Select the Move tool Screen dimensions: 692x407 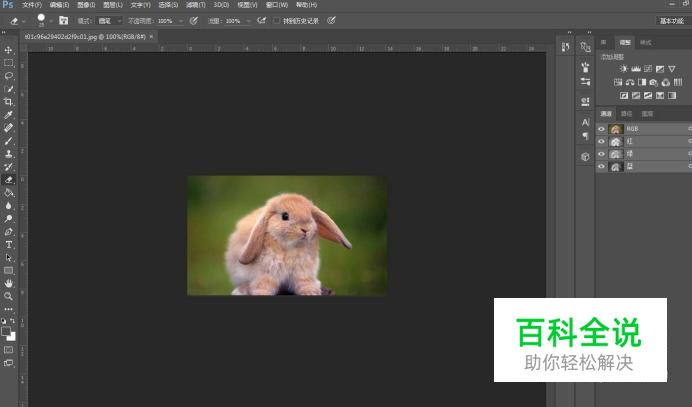coord(9,50)
